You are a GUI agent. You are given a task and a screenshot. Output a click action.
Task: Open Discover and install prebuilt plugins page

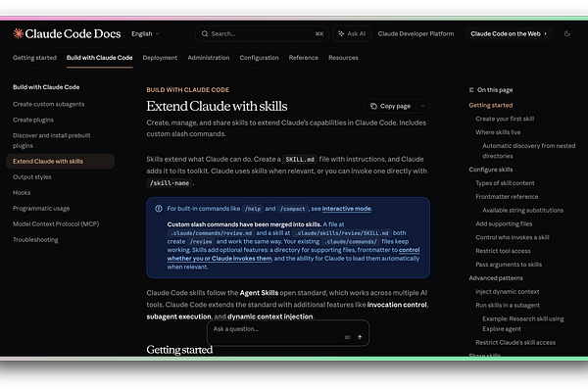pyautogui.click(x=52, y=141)
